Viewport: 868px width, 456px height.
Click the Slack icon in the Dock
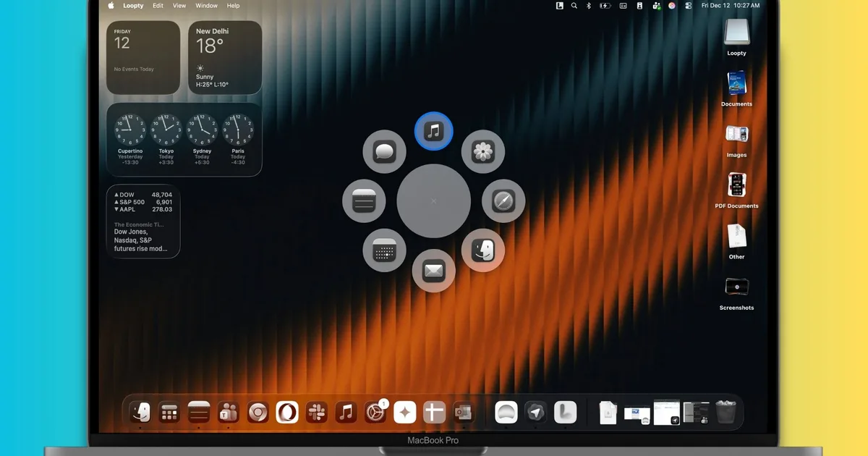pyautogui.click(x=316, y=413)
